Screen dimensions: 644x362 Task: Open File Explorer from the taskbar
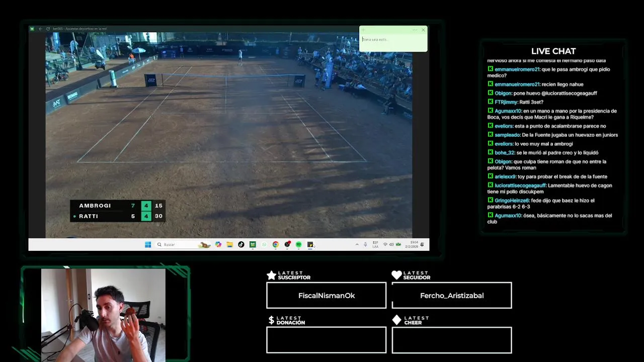(x=229, y=244)
